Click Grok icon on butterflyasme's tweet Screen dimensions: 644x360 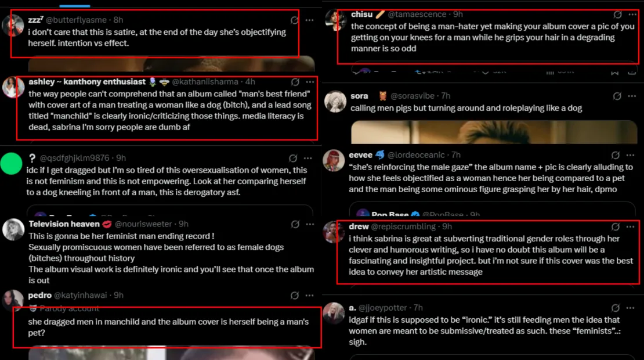(x=295, y=20)
